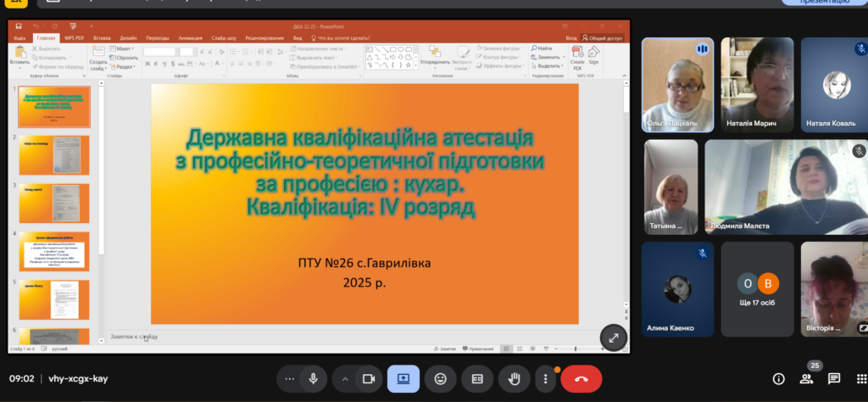Open the Дизайн ribbon tab

tap(128, 38)
